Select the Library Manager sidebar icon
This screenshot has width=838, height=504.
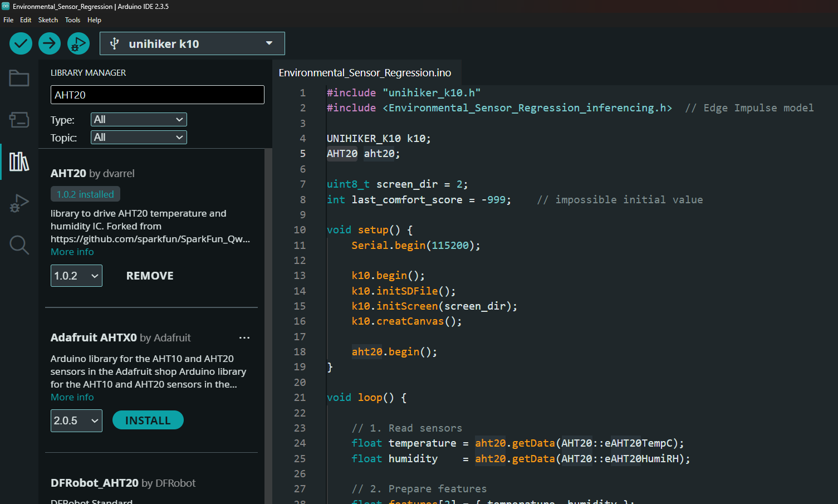coord(19,162)
